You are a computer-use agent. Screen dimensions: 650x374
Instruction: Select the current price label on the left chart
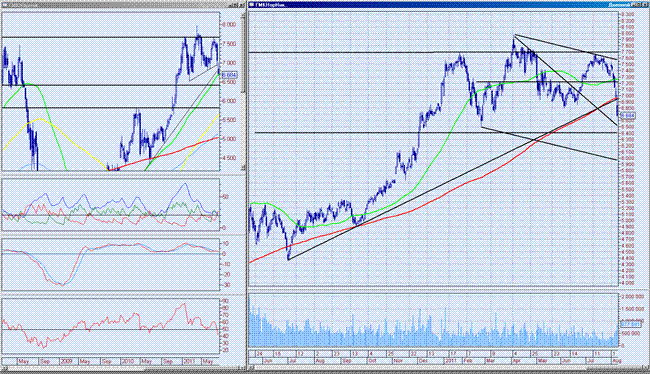[x=229, y=75]
